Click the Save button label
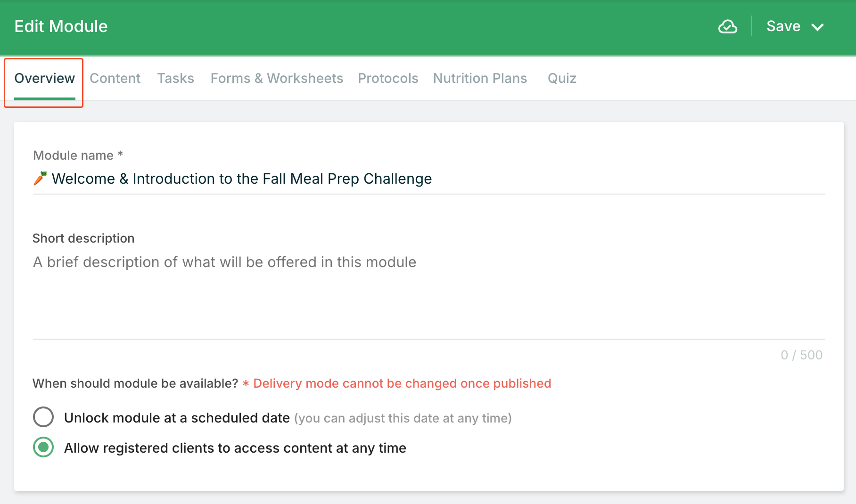 pos(783,26)
